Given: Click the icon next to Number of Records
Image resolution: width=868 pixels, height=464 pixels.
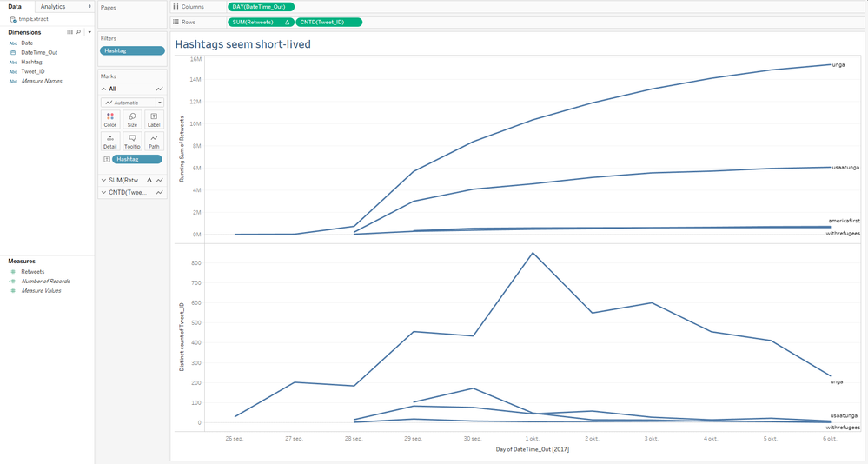Looking at the screenshot, I should tap(13, 282).
